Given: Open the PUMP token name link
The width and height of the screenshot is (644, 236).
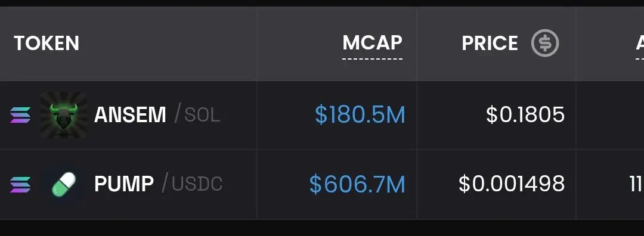Looking at the screenshot, I should pos(124,184).
